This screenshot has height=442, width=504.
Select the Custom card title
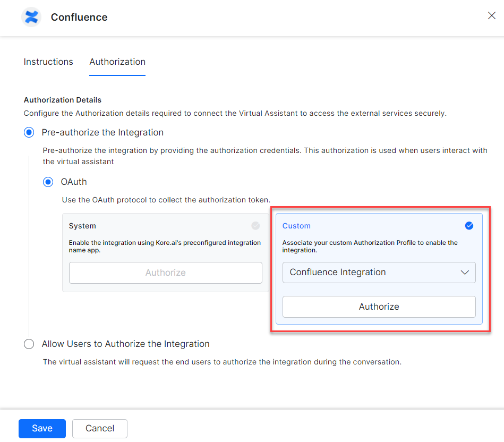[296, 226]
